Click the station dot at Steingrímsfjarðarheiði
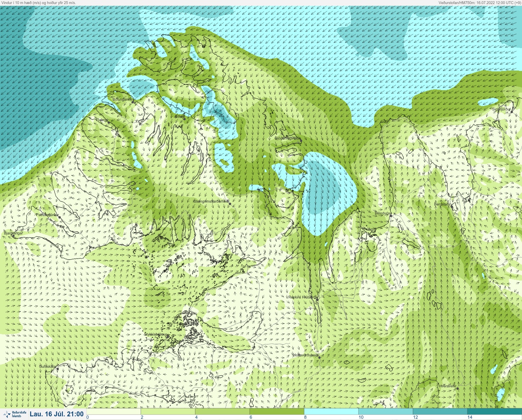The image size is (522, 420). (230, 203)
